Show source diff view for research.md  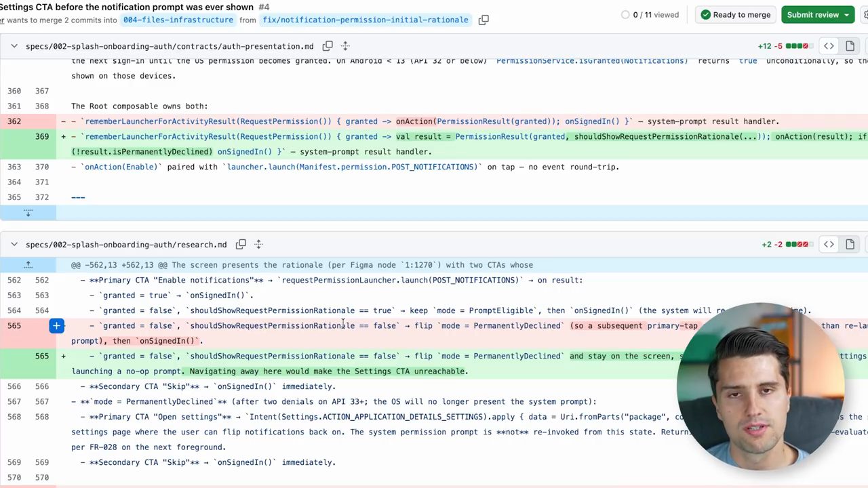pos(829,244)
